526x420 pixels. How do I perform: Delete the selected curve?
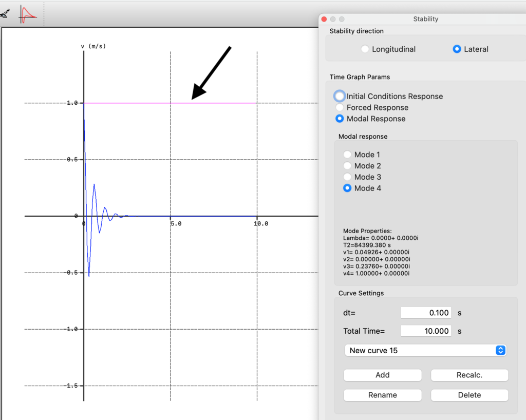(x=469, y=395)
